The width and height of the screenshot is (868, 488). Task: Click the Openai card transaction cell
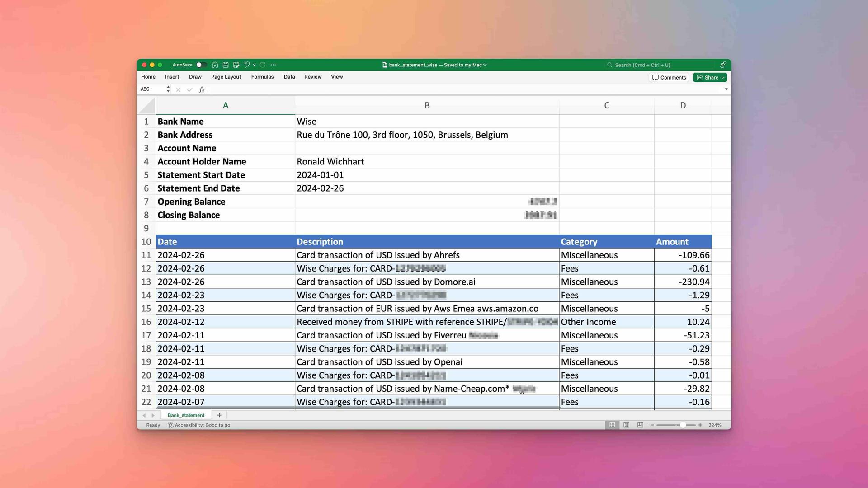click(x=427, y=362)
